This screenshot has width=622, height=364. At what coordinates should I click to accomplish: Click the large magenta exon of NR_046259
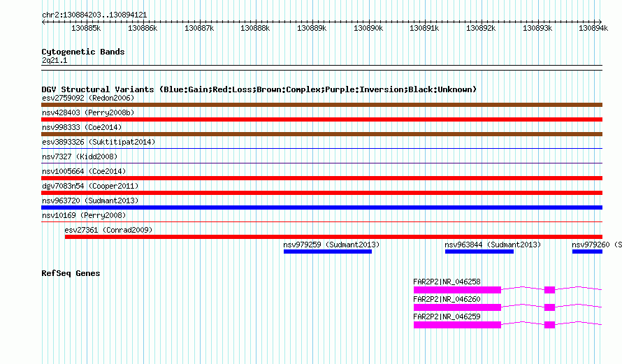(x=457, y=325)
